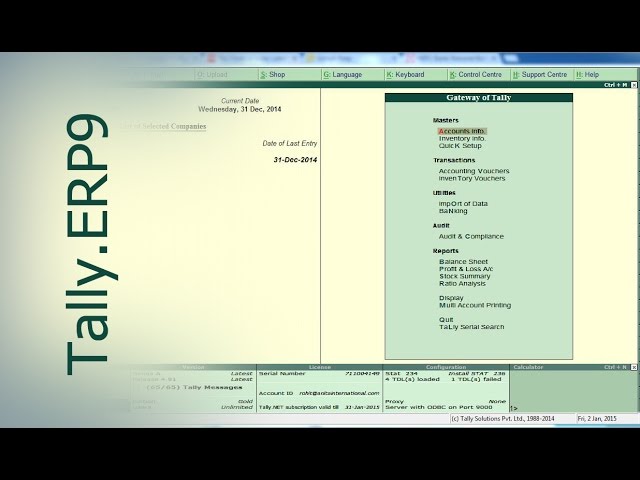Open Tally Serial Search entry
Viewport: 640px width, 480px height.
click(x=472, y=327)
